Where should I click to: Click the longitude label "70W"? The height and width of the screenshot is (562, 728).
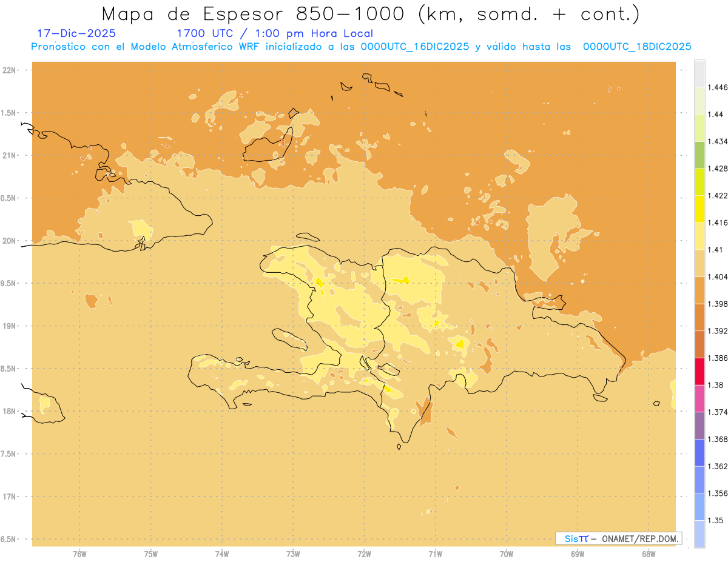click(507, 554)
